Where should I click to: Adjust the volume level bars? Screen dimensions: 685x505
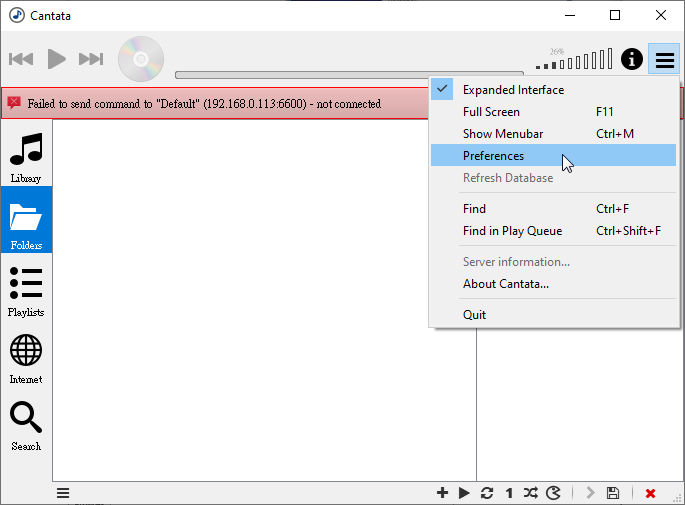(574, 59)
